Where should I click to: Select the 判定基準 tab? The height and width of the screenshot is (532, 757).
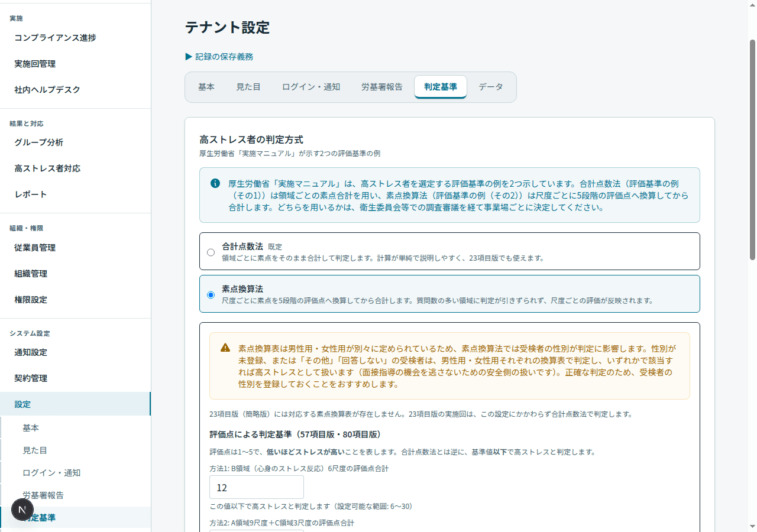pyautogui.click(x=441, y=87)
